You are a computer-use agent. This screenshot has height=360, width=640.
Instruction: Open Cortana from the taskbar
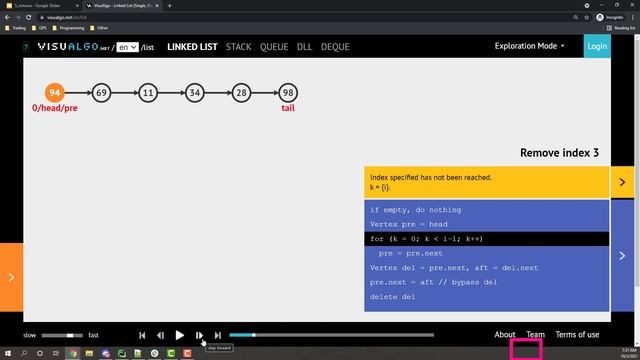[40, 353]
